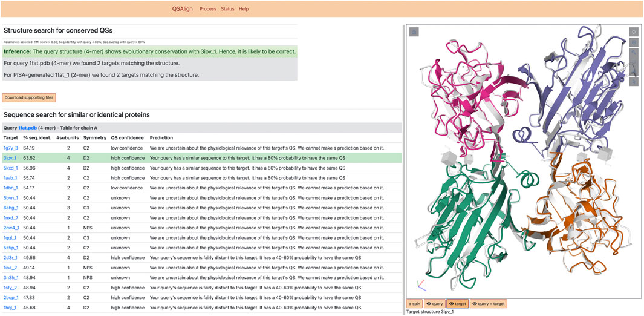The width and height of the screenshot is (644, 316).
Task: Toggle spin of the 3D structure
Action: tap(414, 304)
